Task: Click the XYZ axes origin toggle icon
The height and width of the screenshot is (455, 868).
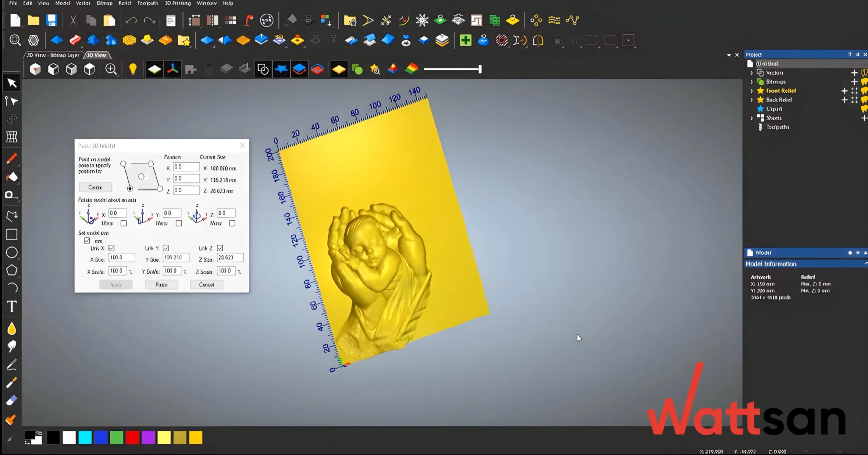Action: coord(173,69)
